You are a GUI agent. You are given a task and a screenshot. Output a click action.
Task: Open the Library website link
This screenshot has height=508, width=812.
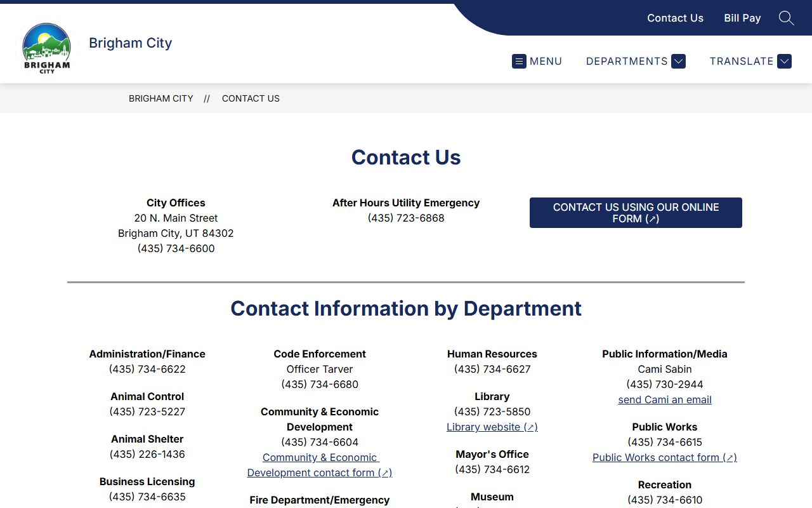tap(492, 427)
